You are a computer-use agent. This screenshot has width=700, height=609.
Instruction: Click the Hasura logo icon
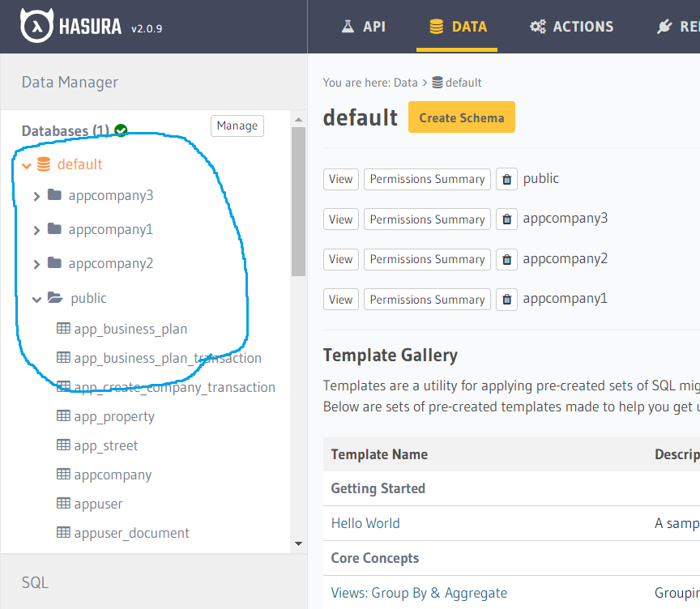point(36,25)
